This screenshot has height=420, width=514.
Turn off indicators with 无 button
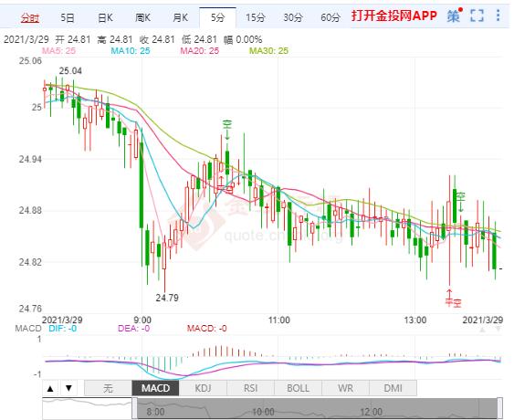click(108, 389)
